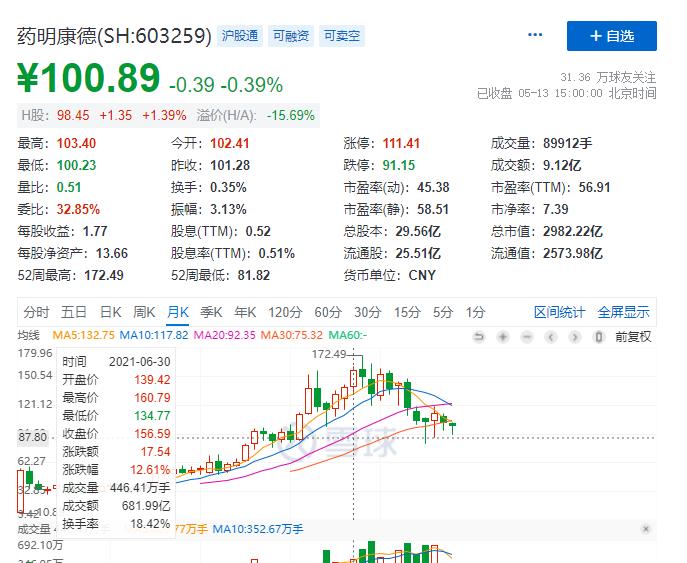Close the volume sub-chart panel
Viewport: 687px width, 563px height.
(x=646, y=528)
